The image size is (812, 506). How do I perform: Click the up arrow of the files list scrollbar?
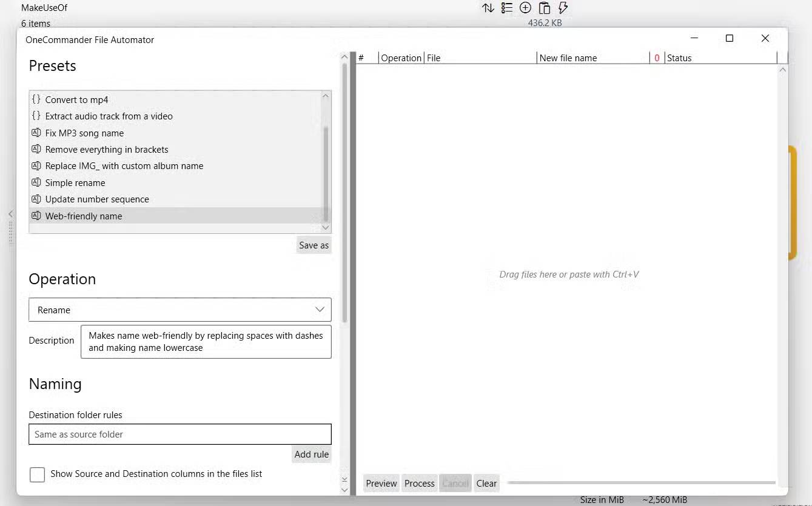[x=782, y=70]
